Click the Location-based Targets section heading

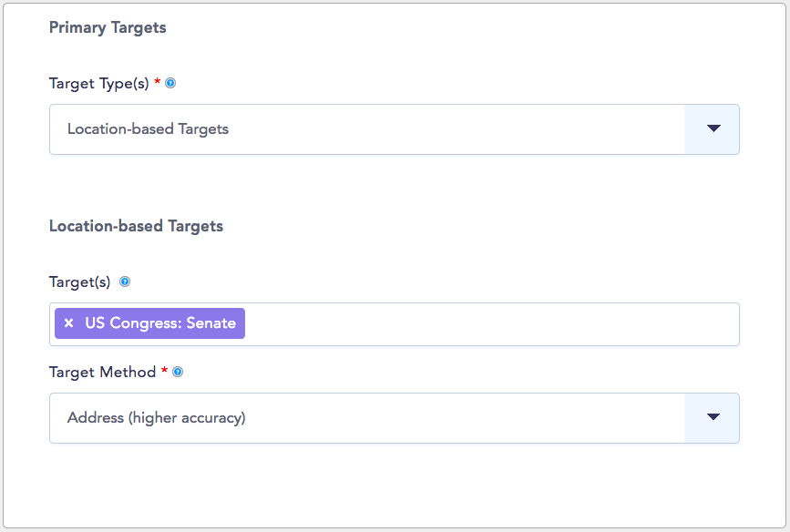[136, 226]
